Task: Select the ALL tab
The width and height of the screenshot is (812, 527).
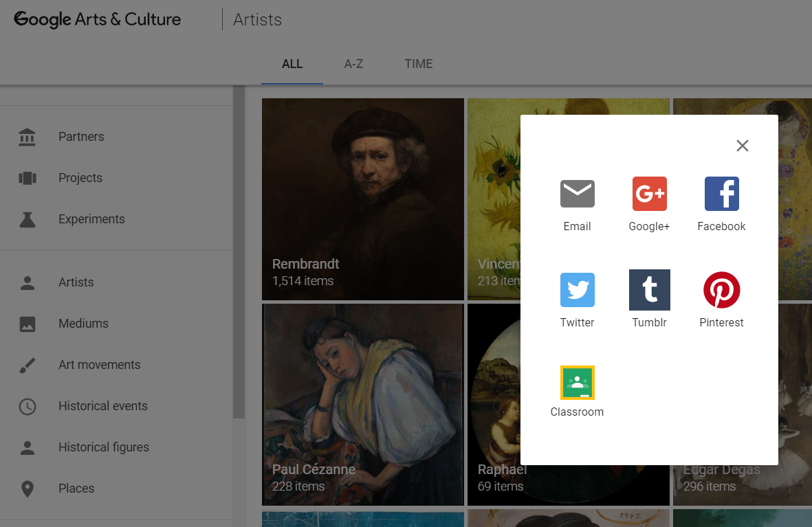Action: [292, 64]
